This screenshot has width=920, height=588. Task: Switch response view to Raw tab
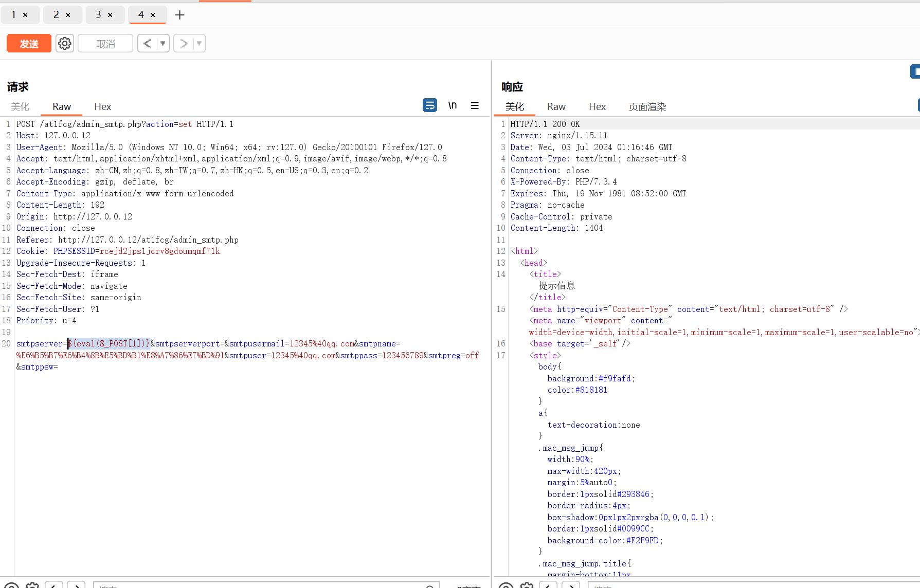pos(556,106)
